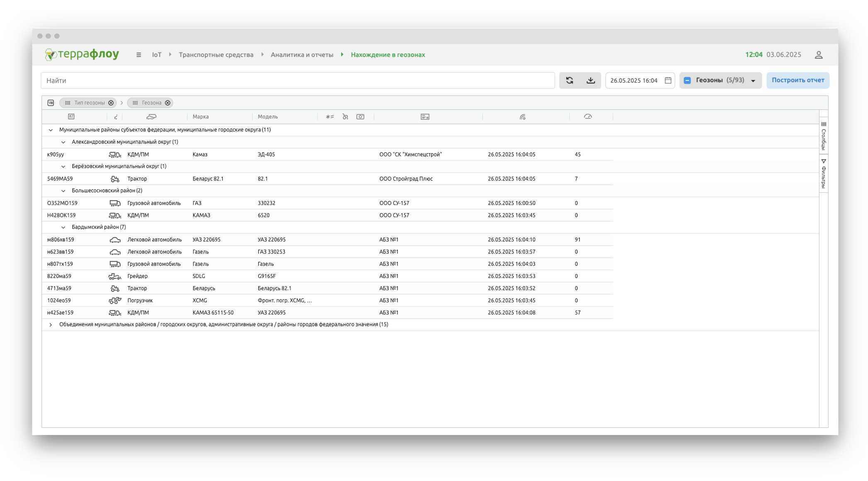The height and width of the screenshot is (481, 868).
Task: Click the КДМ/ПМ truck icon for к905уу
Action: (x=115, y=155)
